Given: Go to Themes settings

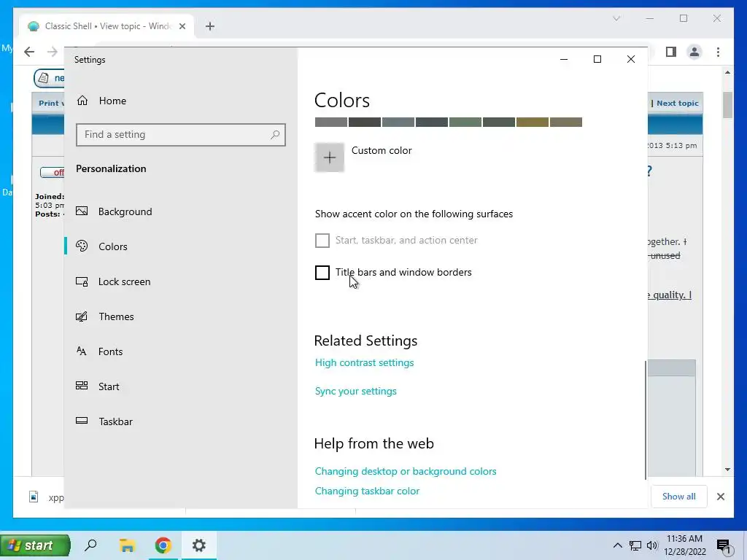Looking at the screenshot, I should click(x=115, y=316).
